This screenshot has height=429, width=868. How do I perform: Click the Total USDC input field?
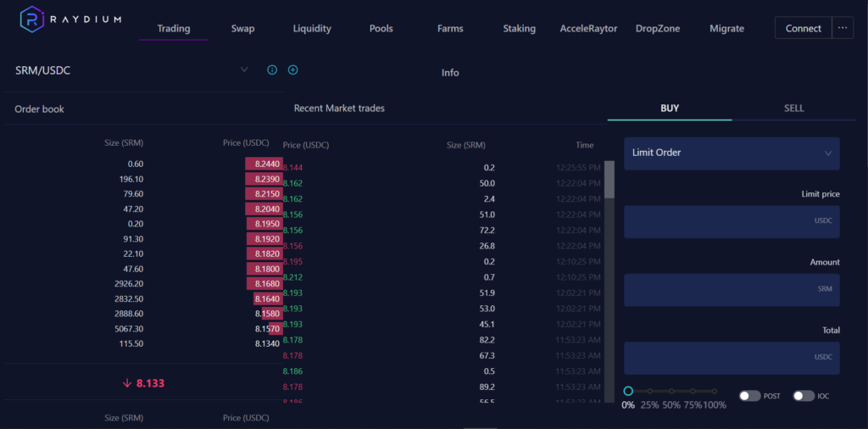point(732,358)
